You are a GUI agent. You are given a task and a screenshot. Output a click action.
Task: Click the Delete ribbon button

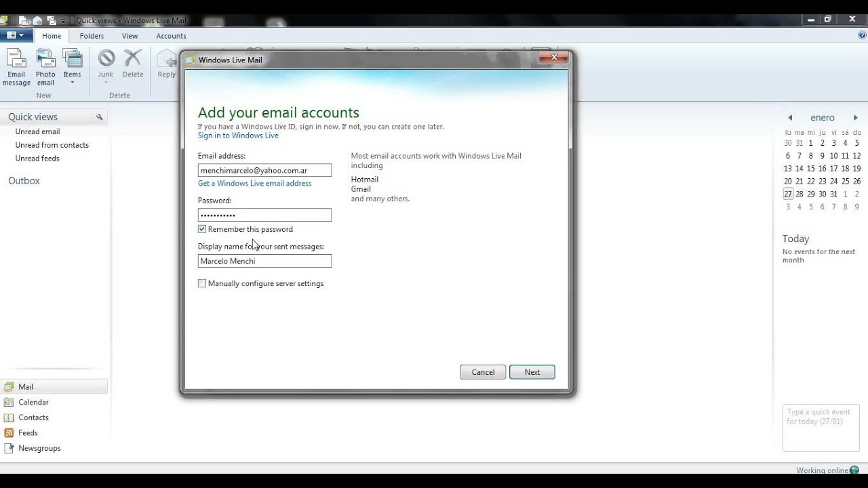[x=133, y=64]
